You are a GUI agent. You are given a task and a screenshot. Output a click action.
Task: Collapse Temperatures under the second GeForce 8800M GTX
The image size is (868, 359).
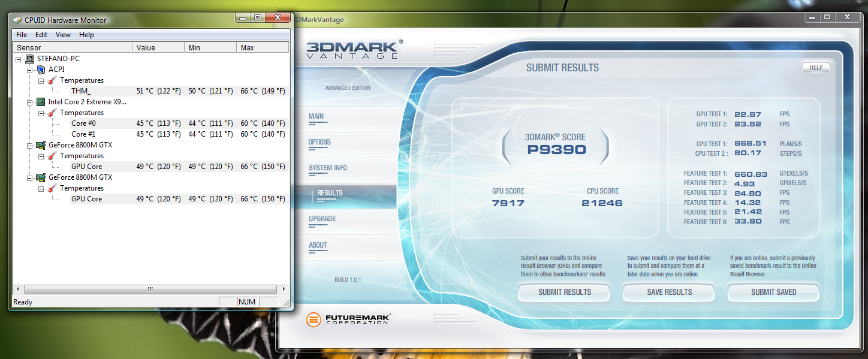(41, 188)
